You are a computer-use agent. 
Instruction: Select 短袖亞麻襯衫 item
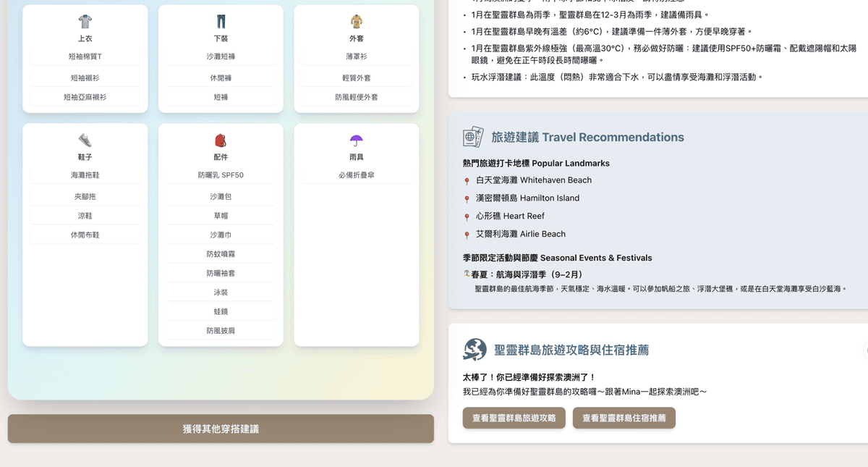click(x=85, y=97)
